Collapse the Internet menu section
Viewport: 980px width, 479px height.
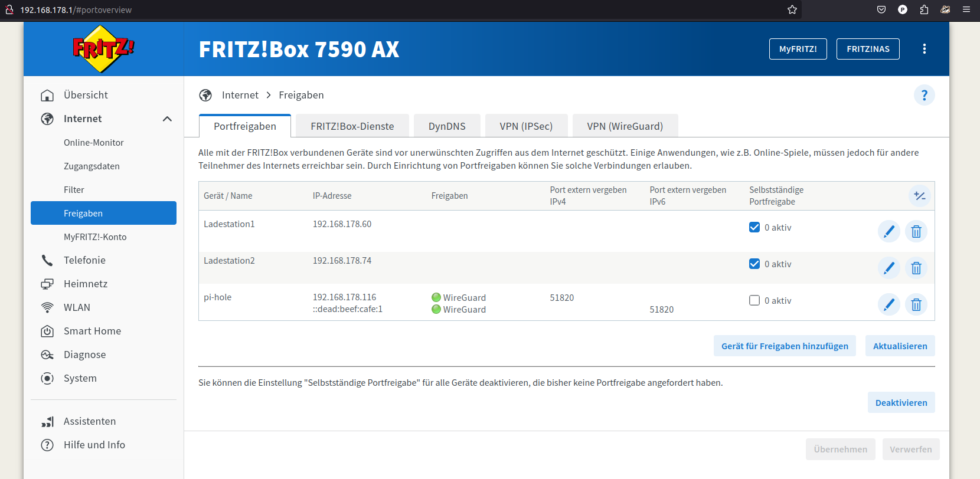pyautogui.click(x=167, y=119)
